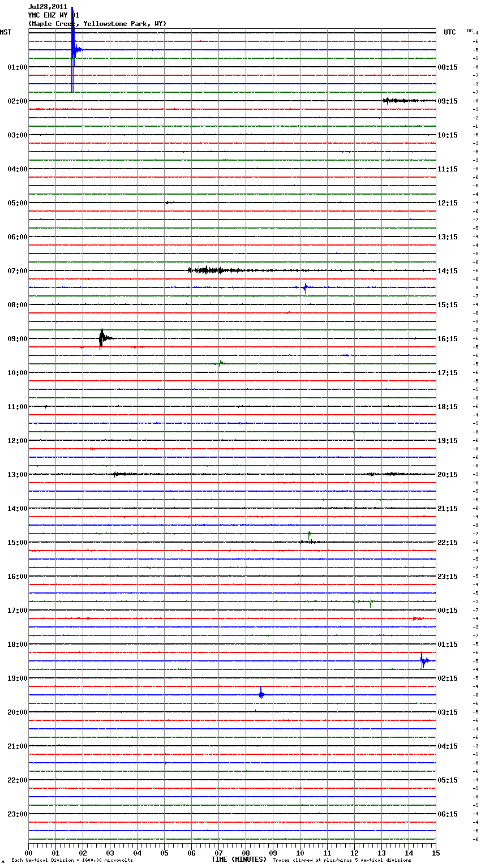Screen dimensions: 481x868
Task: Click minute 00 on the time axis
Action: (28, 853)
